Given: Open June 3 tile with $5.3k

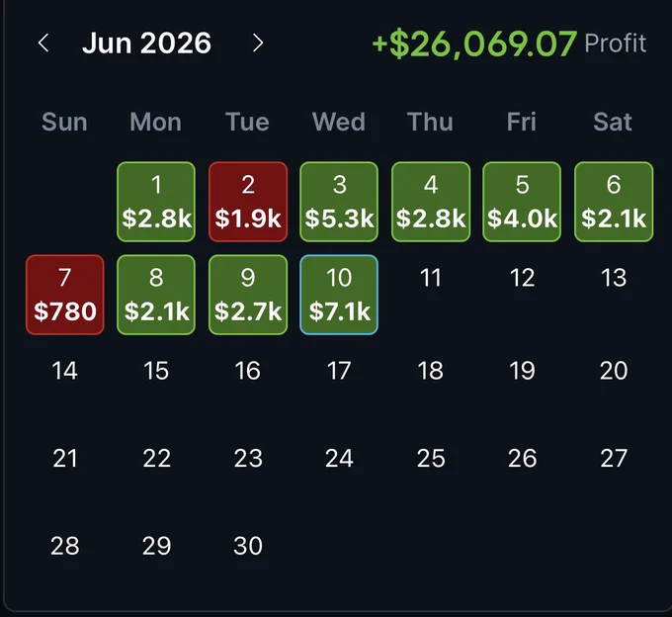Looking at the screenshot, I should point(339,202).
